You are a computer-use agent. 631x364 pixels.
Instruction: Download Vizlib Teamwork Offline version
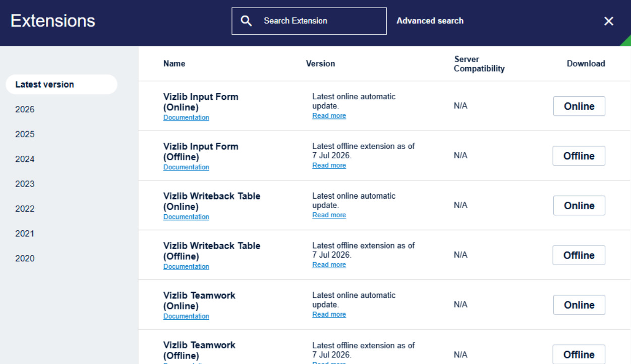click(x=579, y=354)
